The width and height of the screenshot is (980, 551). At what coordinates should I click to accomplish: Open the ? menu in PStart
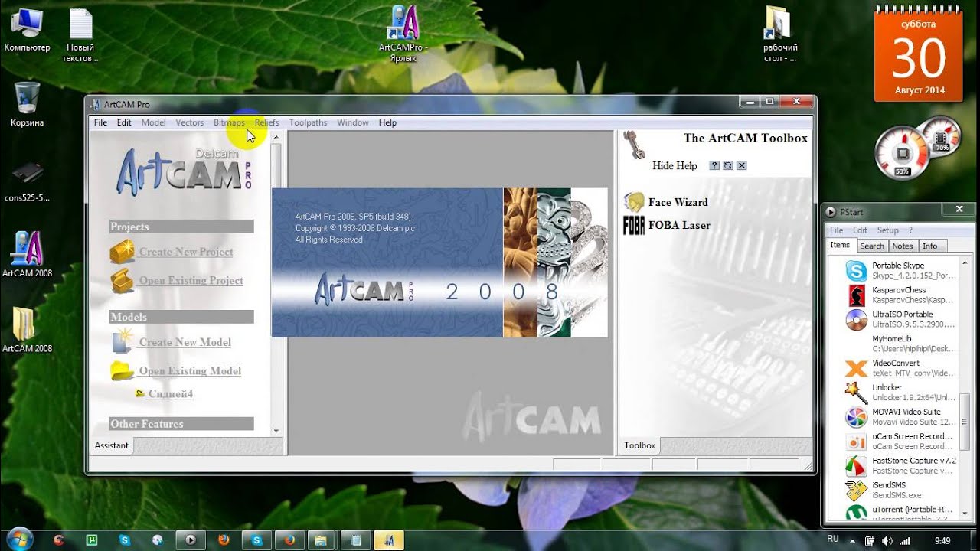click(910, 230)
